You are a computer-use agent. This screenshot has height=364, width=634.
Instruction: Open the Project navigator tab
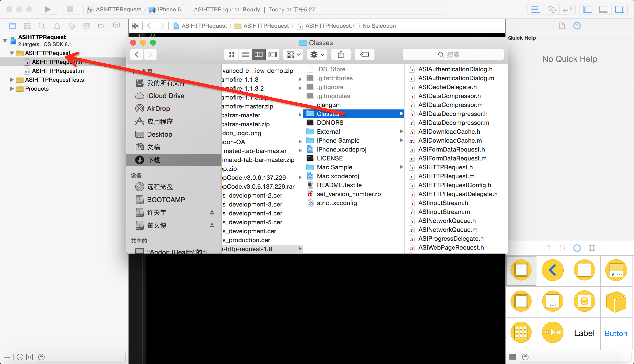[12, 26]
